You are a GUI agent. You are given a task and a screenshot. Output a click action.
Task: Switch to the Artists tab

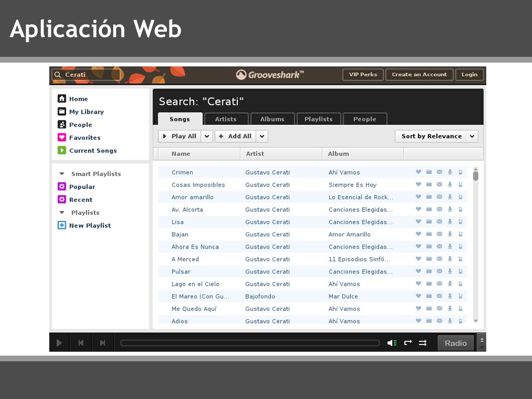[226, 119]
